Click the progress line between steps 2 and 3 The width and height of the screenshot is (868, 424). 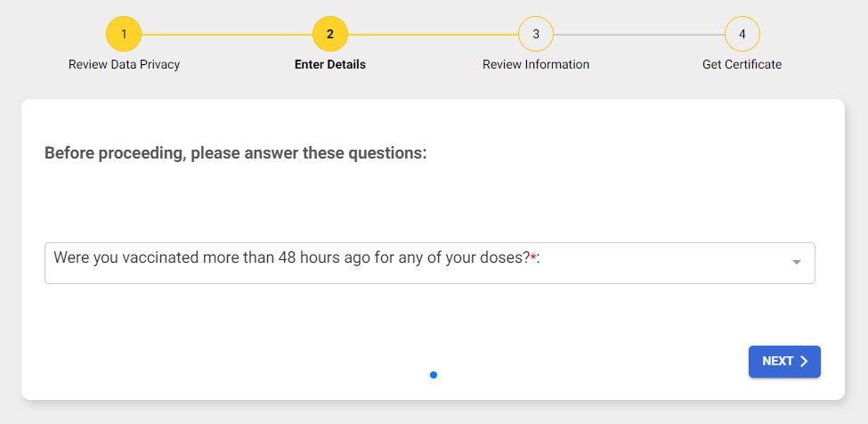[x=433, y=35]
